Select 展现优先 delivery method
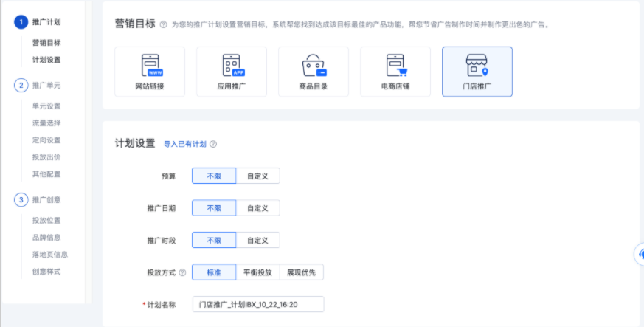Image resolution: width=644 pixels, height=327 pixels. pyautogui.click(x=302, y=272)
